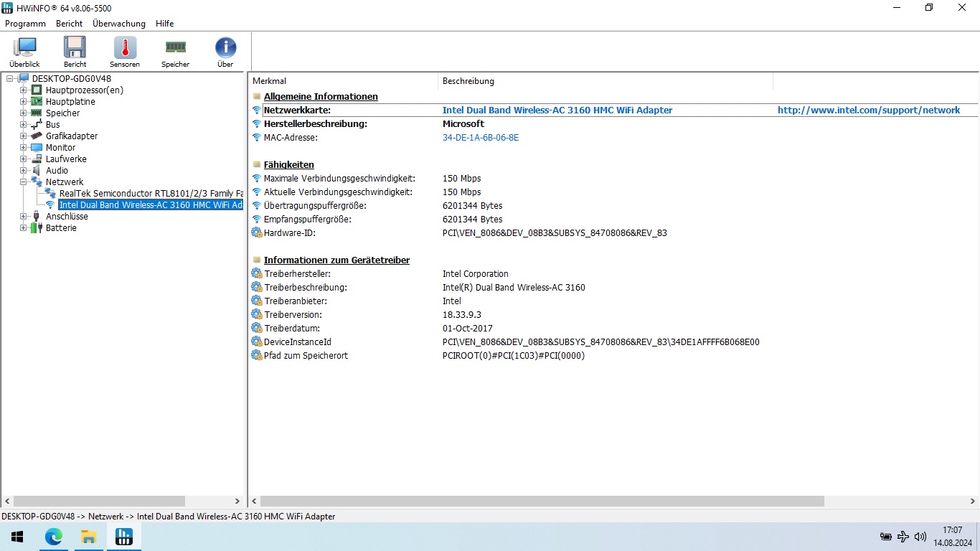Open the Sensoren thermometer icon
The width and height of the screenshot is (980, 551).
point(125,52)
